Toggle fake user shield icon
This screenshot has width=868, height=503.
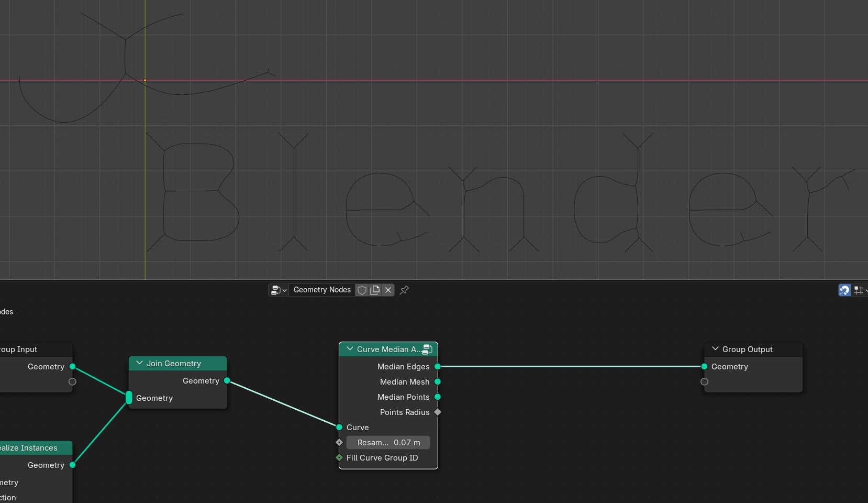tap(362, 290)
